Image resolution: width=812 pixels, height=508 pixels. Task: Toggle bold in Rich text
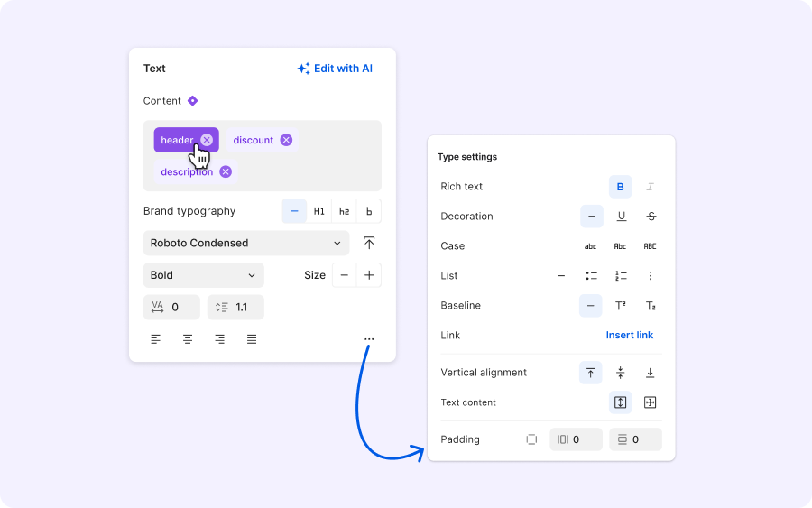point(621,187)
